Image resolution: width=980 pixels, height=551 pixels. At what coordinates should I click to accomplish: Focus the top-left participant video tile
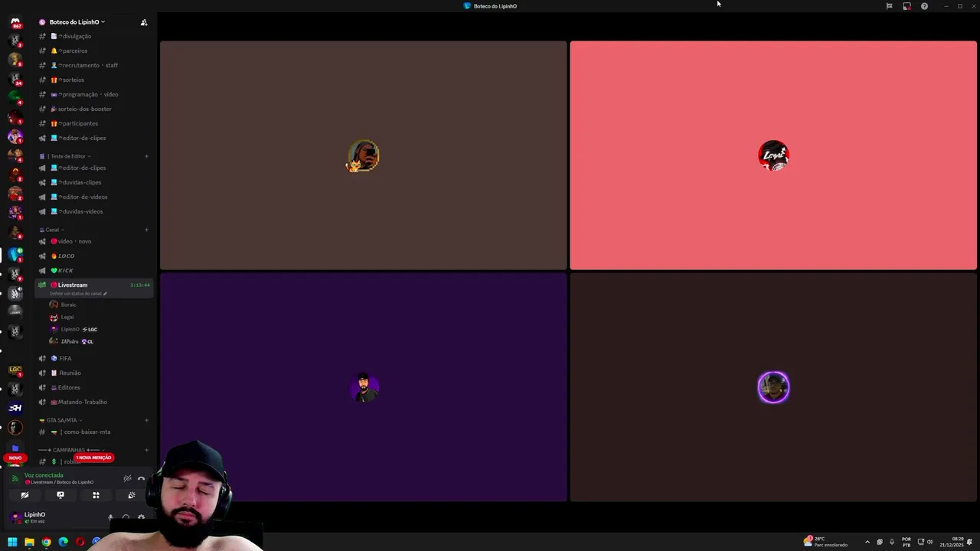[x=364, y=155]
